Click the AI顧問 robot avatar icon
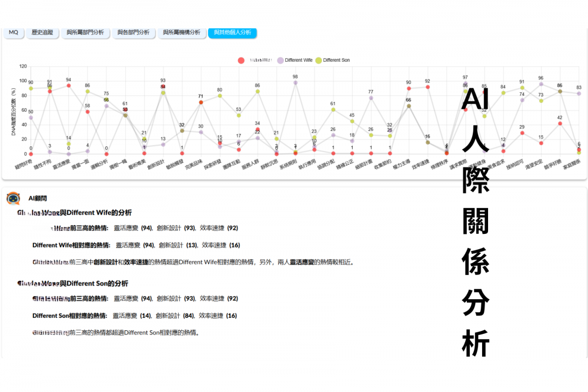The width and height of the screenshot is (588, 392). click(x=13, y=199)
